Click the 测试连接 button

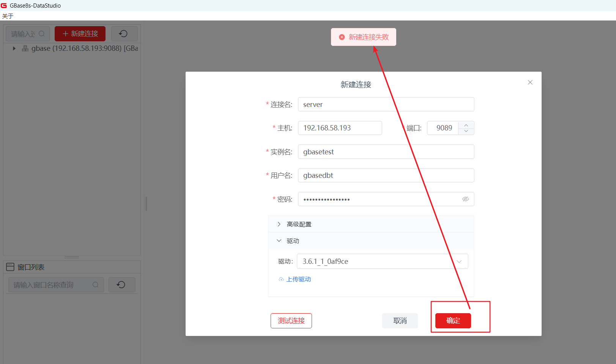tap(291, 321)
